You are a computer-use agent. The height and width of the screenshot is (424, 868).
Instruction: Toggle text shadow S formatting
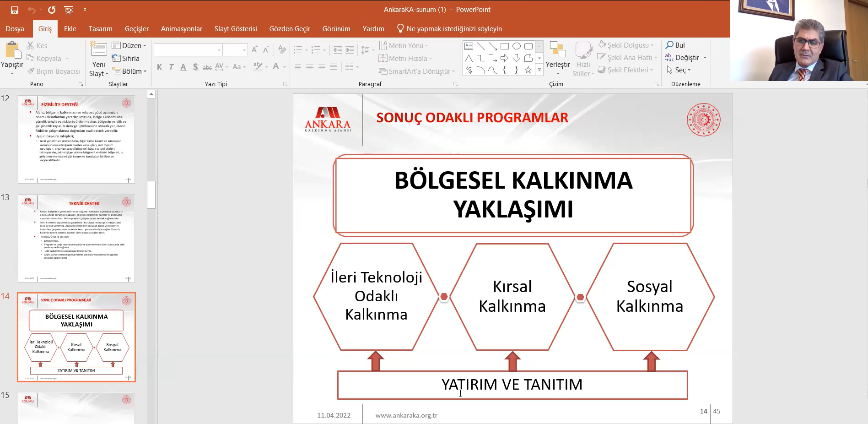[195, 67]
